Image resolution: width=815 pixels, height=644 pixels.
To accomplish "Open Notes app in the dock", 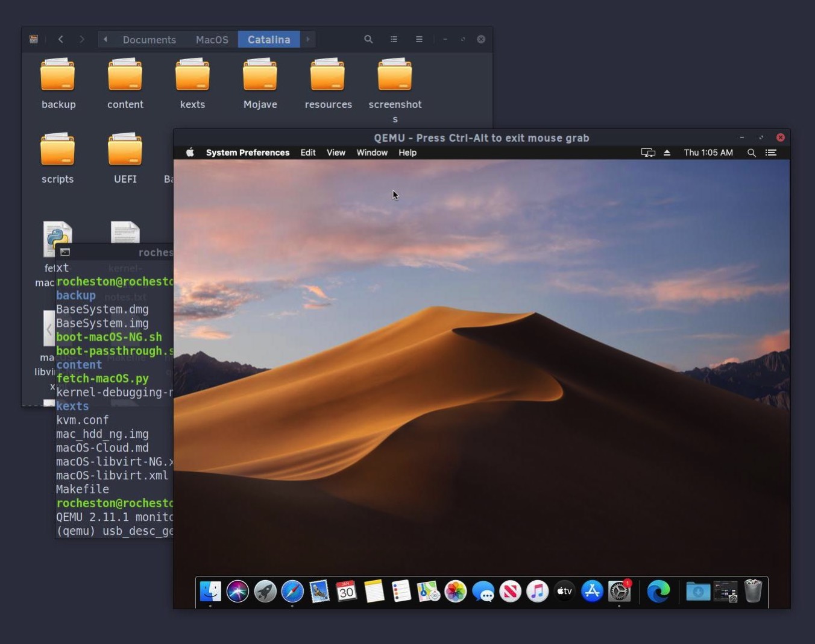I will pyautogui.click(x=374, y=592).
